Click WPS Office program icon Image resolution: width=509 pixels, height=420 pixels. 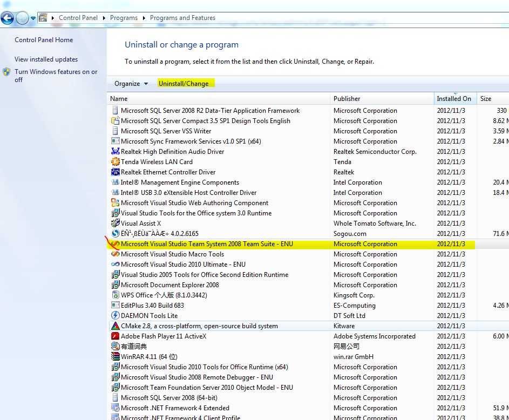tap(115, 295)
